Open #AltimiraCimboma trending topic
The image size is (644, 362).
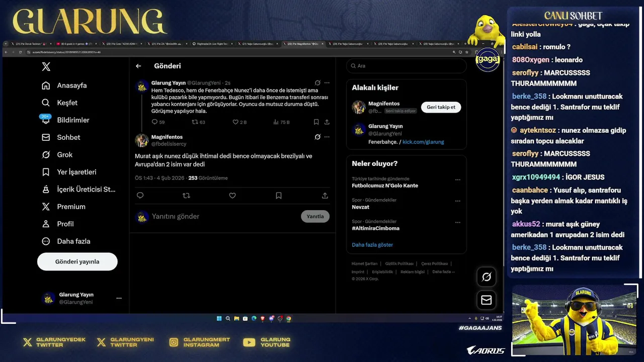(376, 228)
